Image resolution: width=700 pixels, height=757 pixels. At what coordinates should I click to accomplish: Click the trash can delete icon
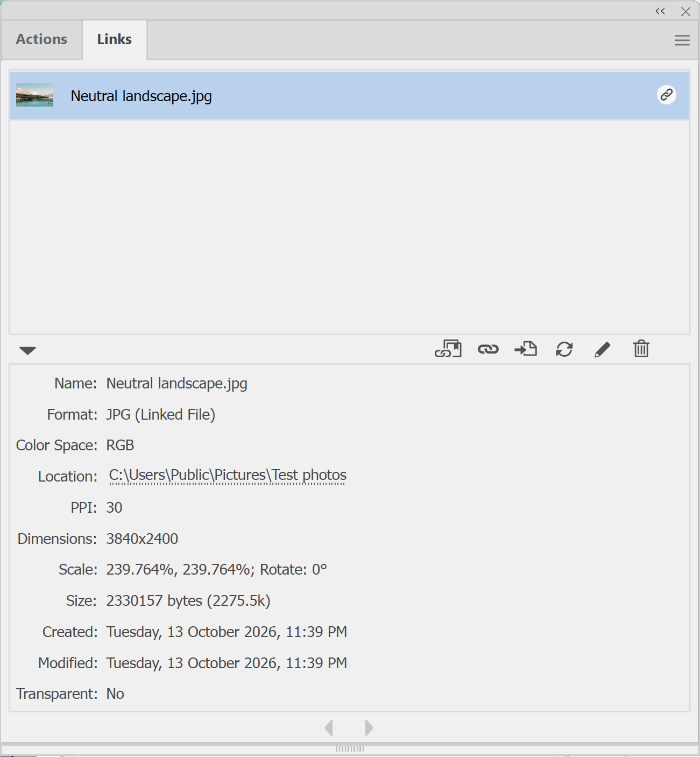pos(641,349)
